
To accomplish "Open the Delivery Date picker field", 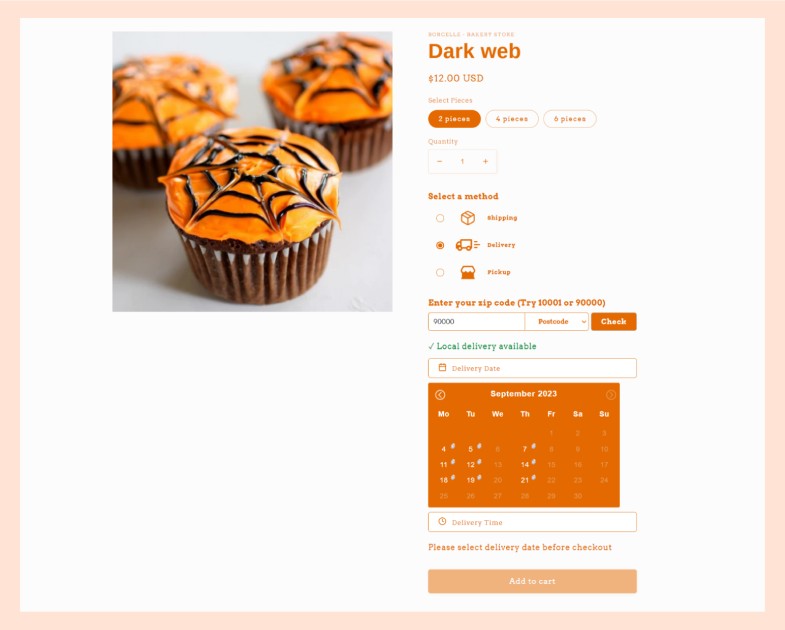I will click(532, 368).
